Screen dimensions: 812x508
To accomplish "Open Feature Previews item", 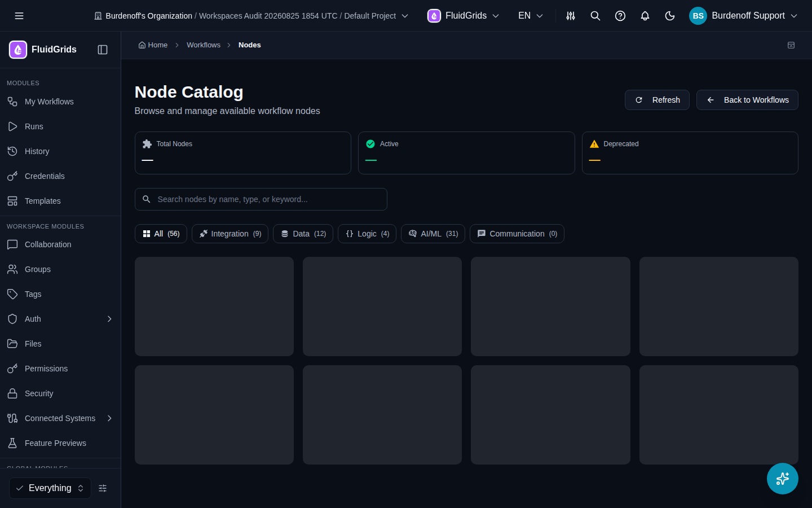I will tap(60, 443).
